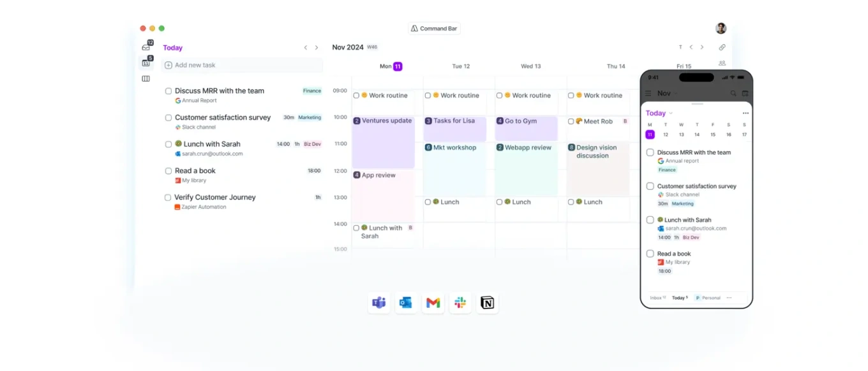Select the Inbox tab on the phone
The height and width of the screenshot is (371, 868).
point(657,298)
